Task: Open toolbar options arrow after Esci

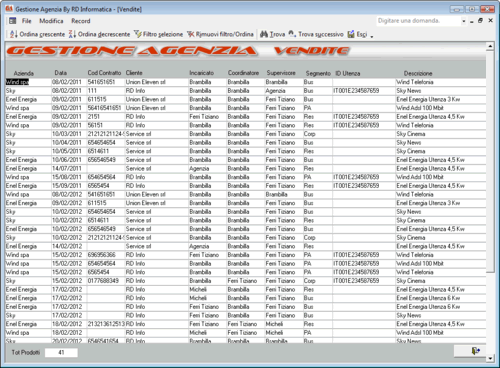Action: coord(372,35)
